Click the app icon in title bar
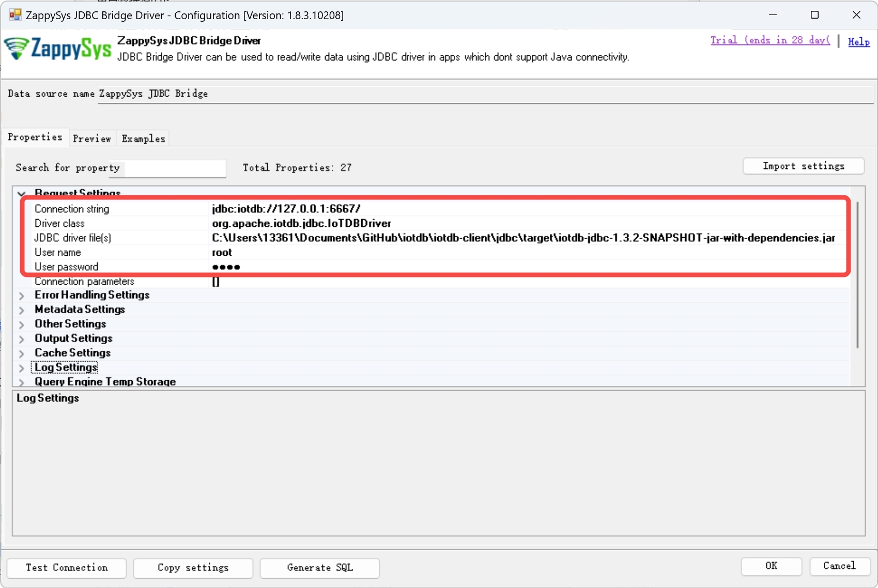 click(15, 14)
